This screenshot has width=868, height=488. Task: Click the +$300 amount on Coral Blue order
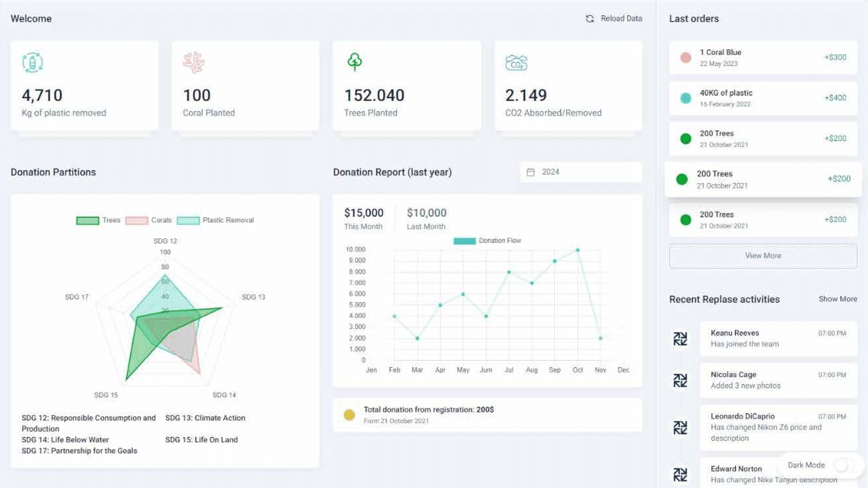835,57
